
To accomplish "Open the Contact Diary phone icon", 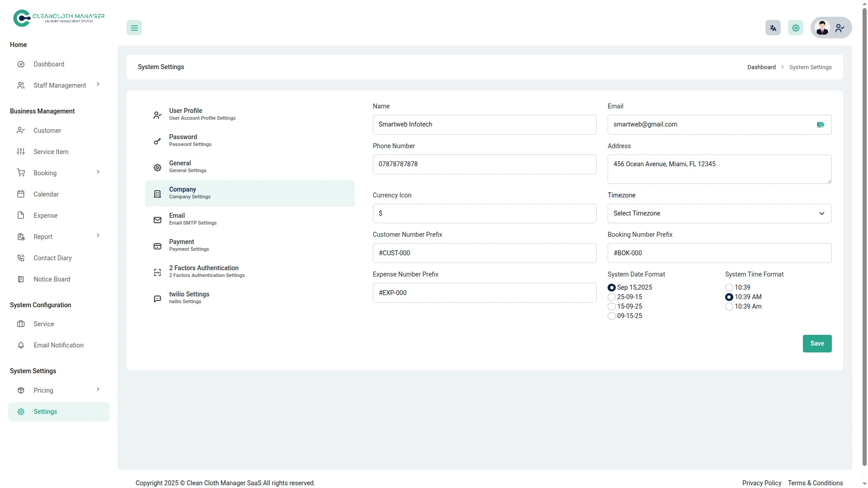I will tap(21, 258).
